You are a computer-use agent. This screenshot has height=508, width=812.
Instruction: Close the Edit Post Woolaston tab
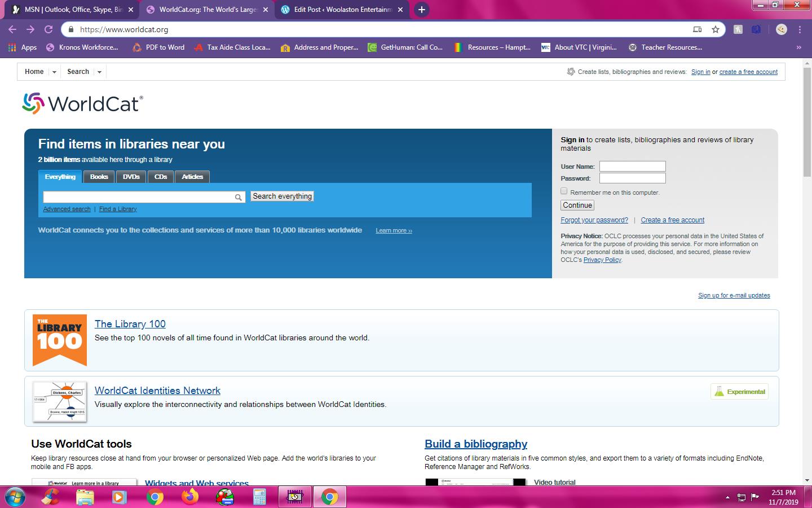400,10
